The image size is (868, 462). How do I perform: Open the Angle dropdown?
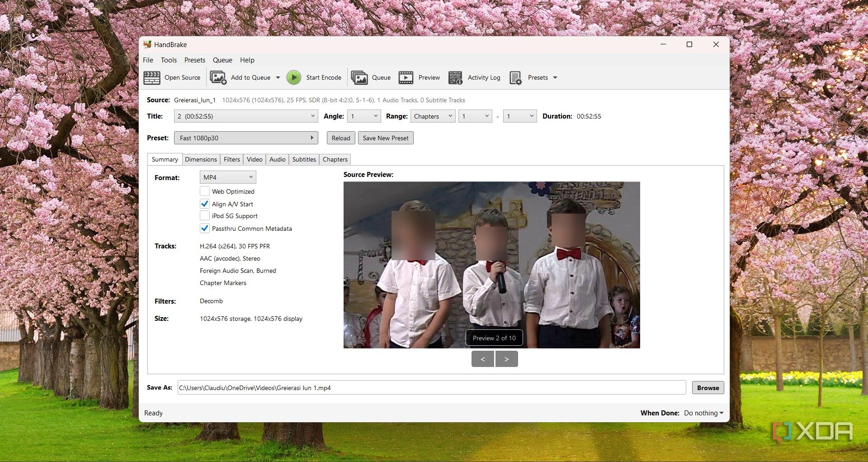coord(364,116)
